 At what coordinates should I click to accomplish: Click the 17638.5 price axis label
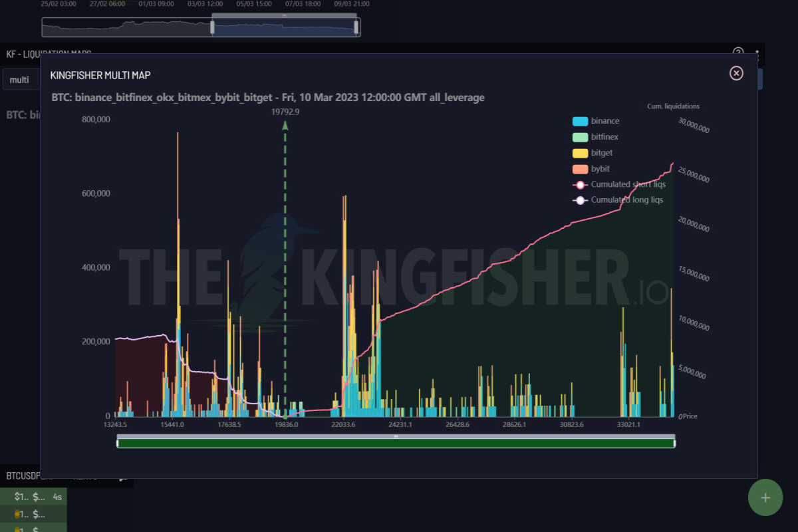pos(229,425)
